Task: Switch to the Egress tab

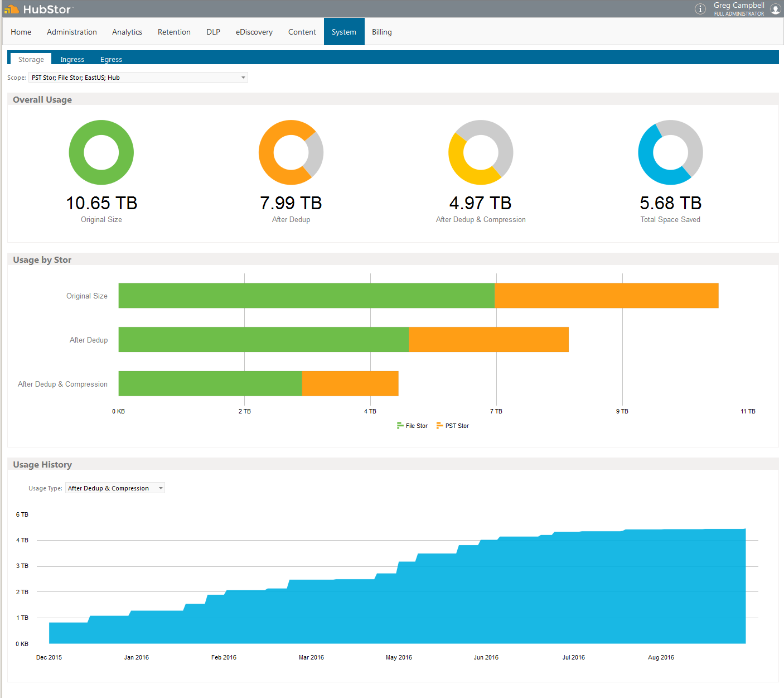Action: click(111, 59)
